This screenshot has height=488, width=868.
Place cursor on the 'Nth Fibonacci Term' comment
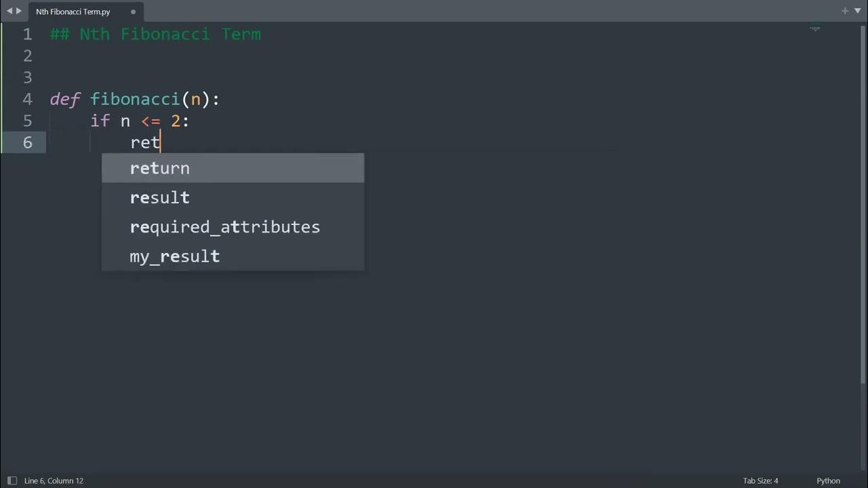[x=170, y=35]
